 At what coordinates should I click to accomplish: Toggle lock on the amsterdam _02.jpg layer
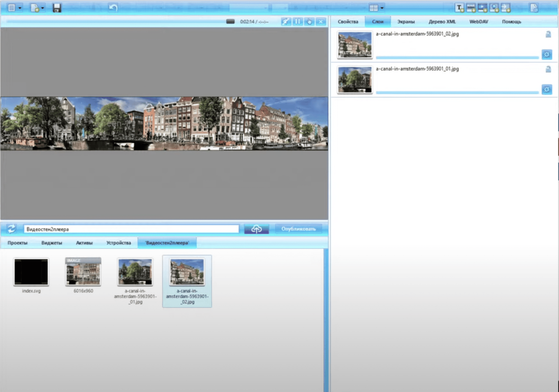pos(548,34)
